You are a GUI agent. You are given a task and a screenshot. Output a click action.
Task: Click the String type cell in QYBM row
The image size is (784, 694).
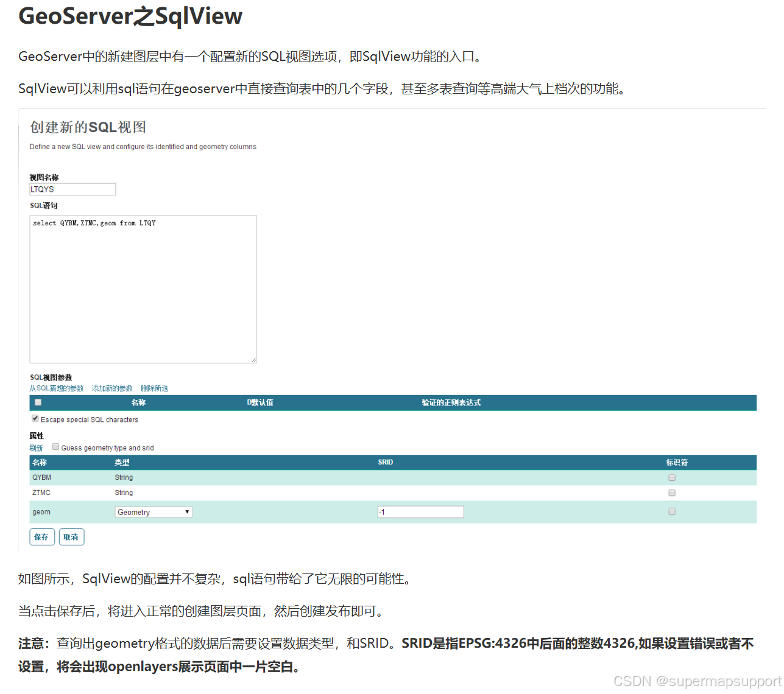pyautogui.click(x=124, y=478)
